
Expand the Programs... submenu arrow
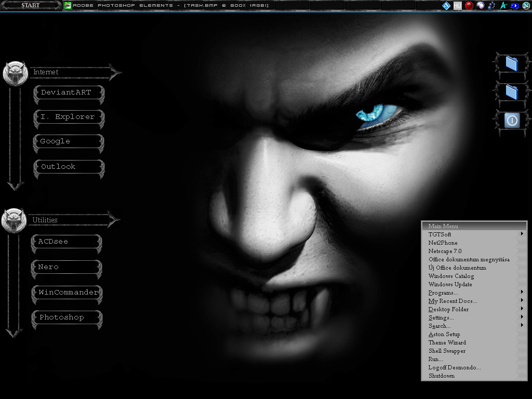[x=522, y=292]
